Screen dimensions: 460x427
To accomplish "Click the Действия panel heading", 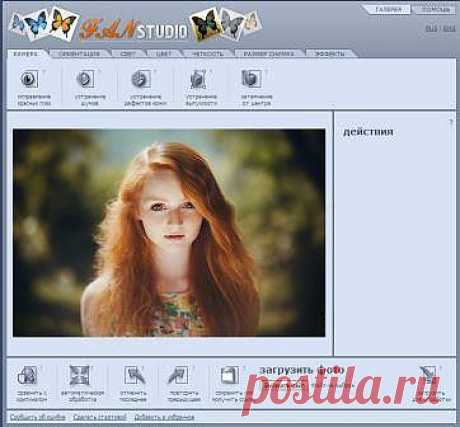I will coord(368,132).
